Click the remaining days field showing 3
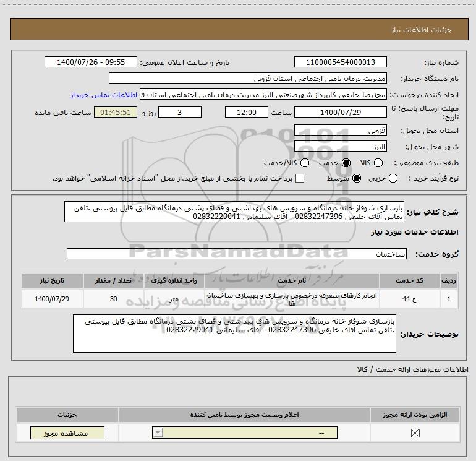 pos(180,112)
